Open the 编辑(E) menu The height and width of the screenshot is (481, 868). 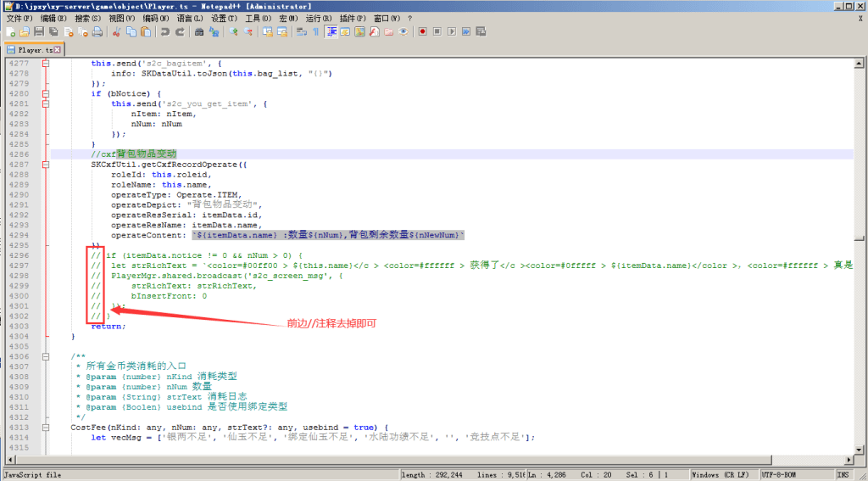pos(53,18)
